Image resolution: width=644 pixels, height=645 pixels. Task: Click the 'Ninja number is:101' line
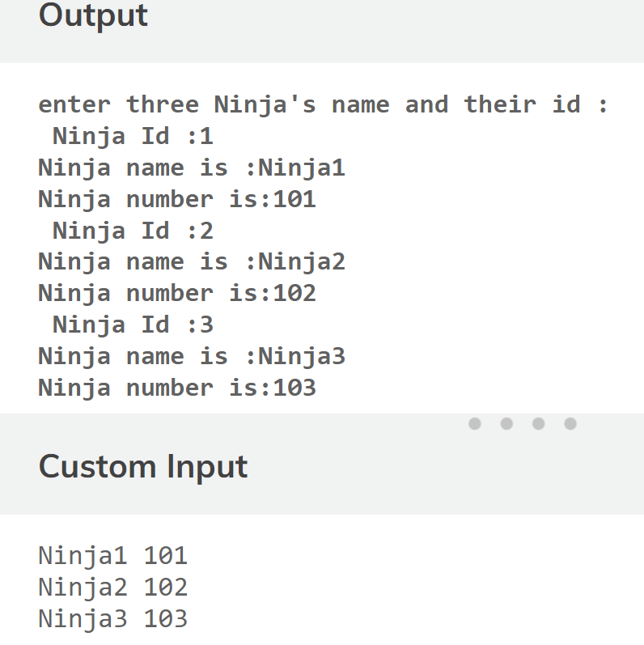pos(177,199)
